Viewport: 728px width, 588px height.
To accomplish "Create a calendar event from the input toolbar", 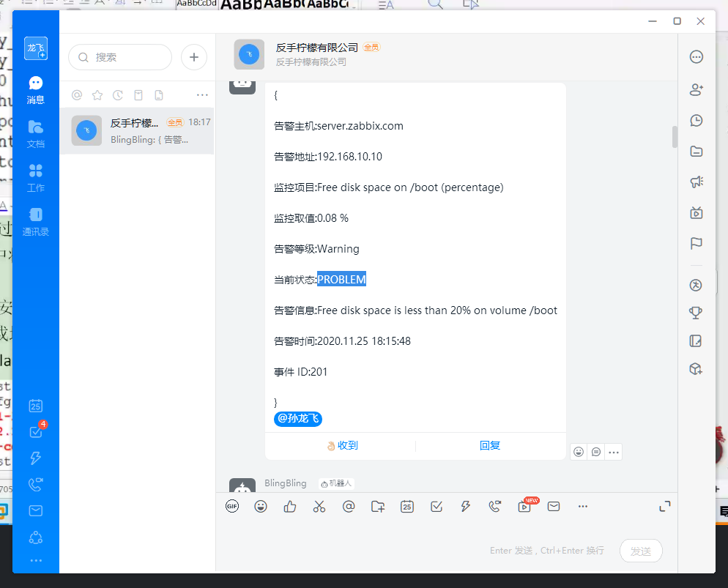I will click(407, 506).
